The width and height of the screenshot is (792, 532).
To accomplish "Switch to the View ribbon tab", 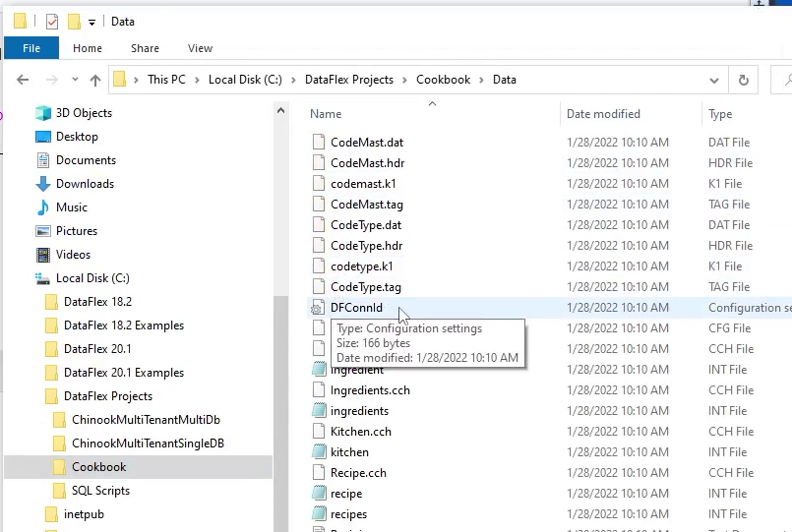I will (x=200, y=48).
